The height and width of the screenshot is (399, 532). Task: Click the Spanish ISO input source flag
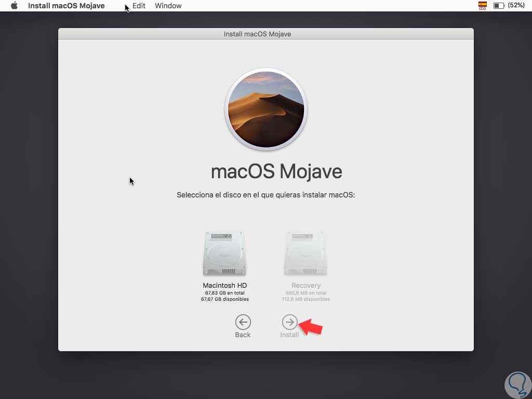483,5
